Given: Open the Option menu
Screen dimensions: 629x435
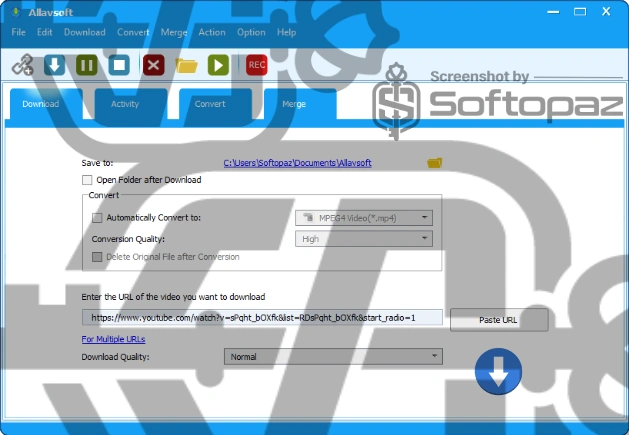Looking at the screenshot, I should pyautogui.click(x=251, y=32).
